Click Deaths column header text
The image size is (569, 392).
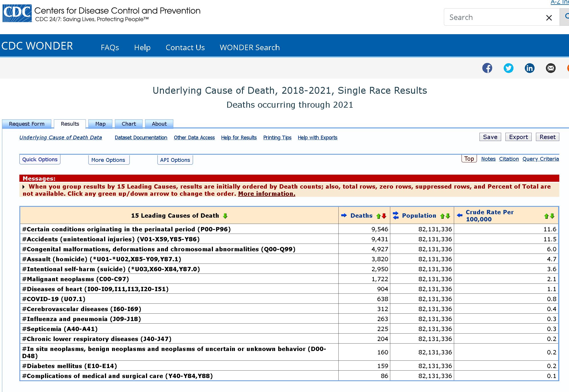(361, 216)
